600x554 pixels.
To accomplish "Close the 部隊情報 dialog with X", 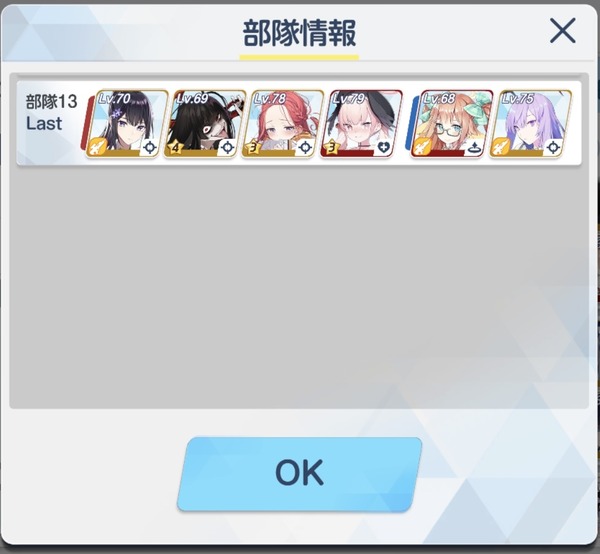I will [x=562, y=31].
